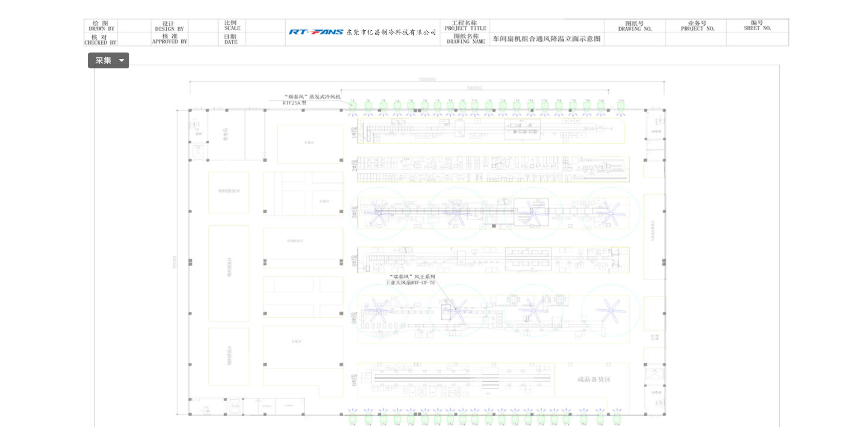The height and width of the screenshot is (427, 868).
Task: Open the dropdown arrow beside 采集
Action: (122, 61)
